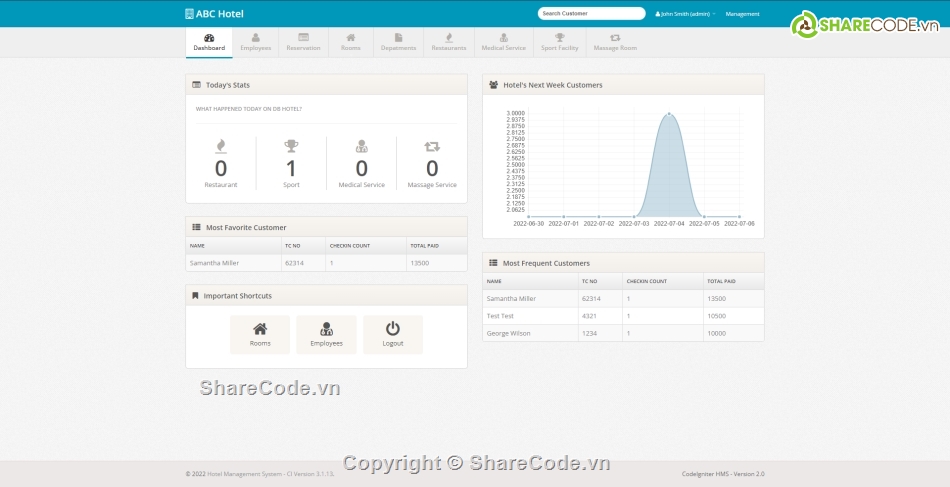
Task: Click the Massage Service retweet stat icon
Action: 432,146
